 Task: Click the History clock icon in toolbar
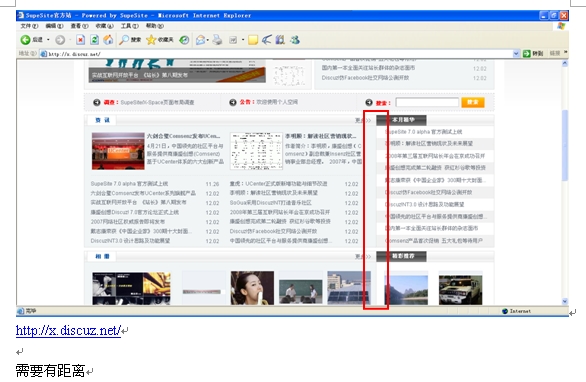tap(184, 40)
